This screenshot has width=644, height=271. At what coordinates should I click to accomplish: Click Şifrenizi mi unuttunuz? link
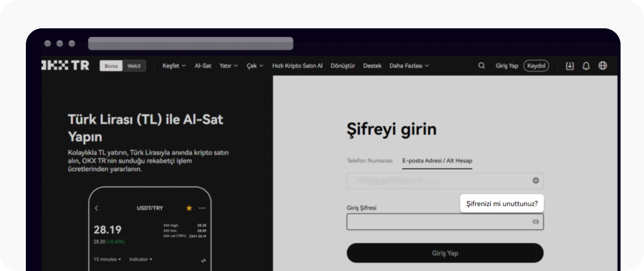tap(502, 203)
